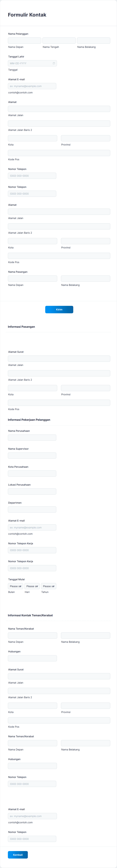Click Kode Pos field in Informasi Pasangan section
This screenshot has height=868, width=117.
pyautogui.click(x=59, y=403)
